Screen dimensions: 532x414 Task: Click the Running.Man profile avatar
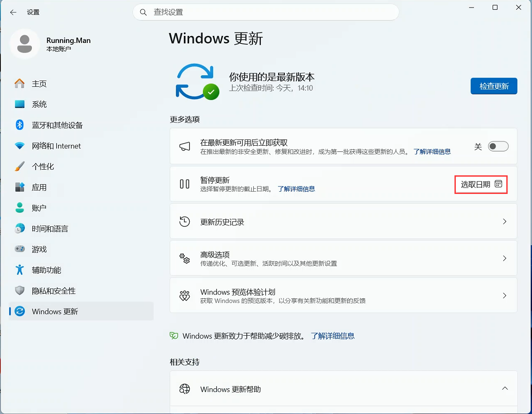click(25, 44)
